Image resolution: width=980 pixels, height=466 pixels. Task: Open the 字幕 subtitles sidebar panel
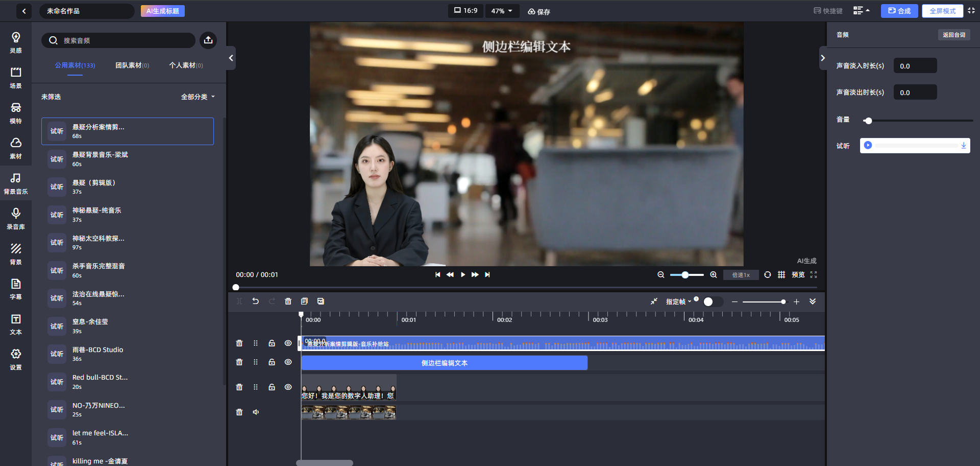pyautogui.click(x=16, y=289)
